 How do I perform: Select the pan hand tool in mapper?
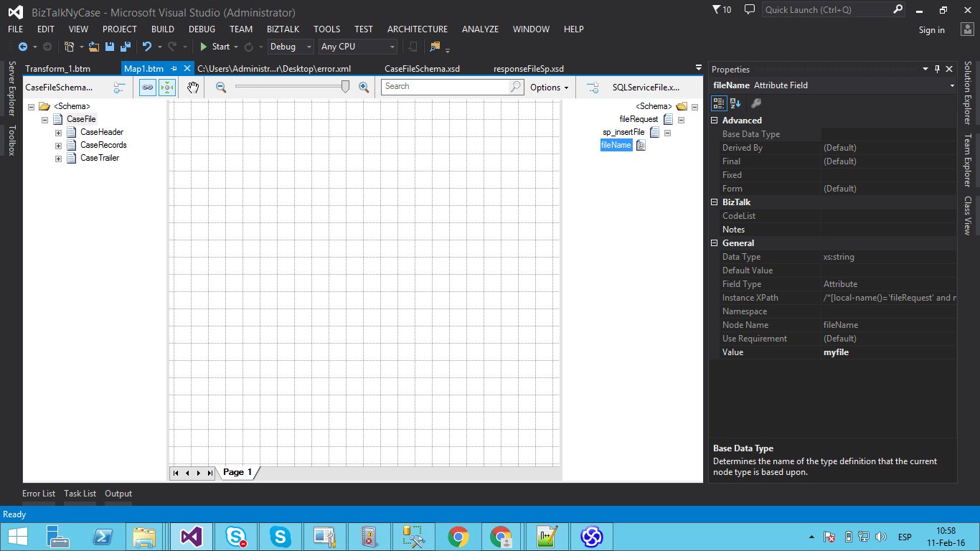click(x=192, y=87)
